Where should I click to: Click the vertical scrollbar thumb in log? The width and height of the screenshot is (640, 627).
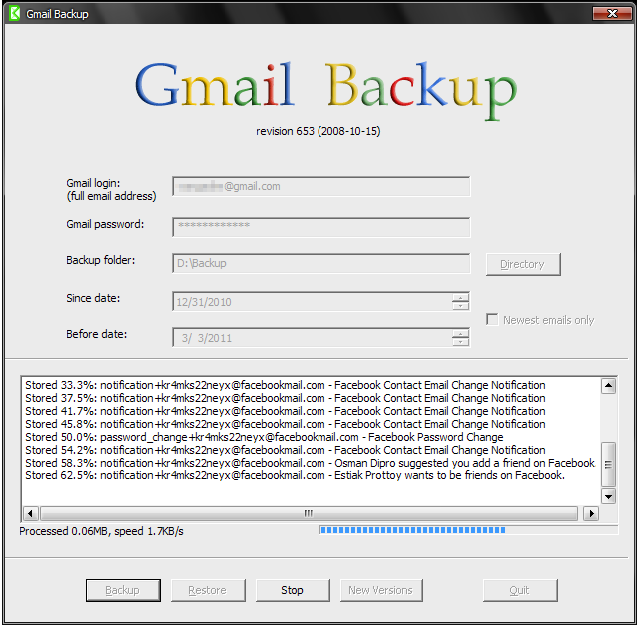pos(609,464)
